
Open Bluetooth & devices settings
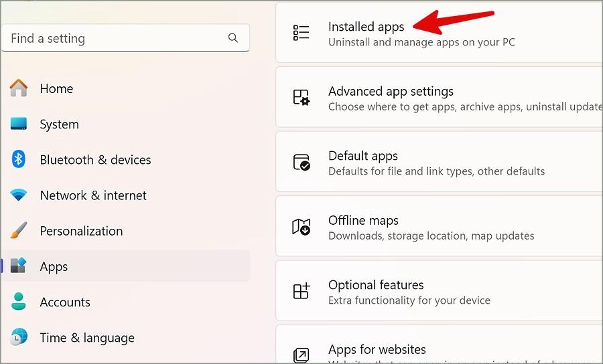[95, 160]
